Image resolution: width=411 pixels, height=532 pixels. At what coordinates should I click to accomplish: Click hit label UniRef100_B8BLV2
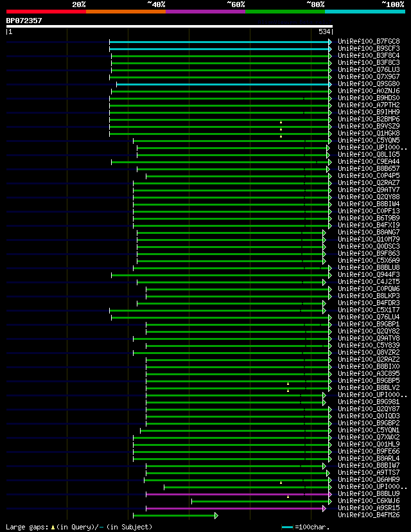369,388
